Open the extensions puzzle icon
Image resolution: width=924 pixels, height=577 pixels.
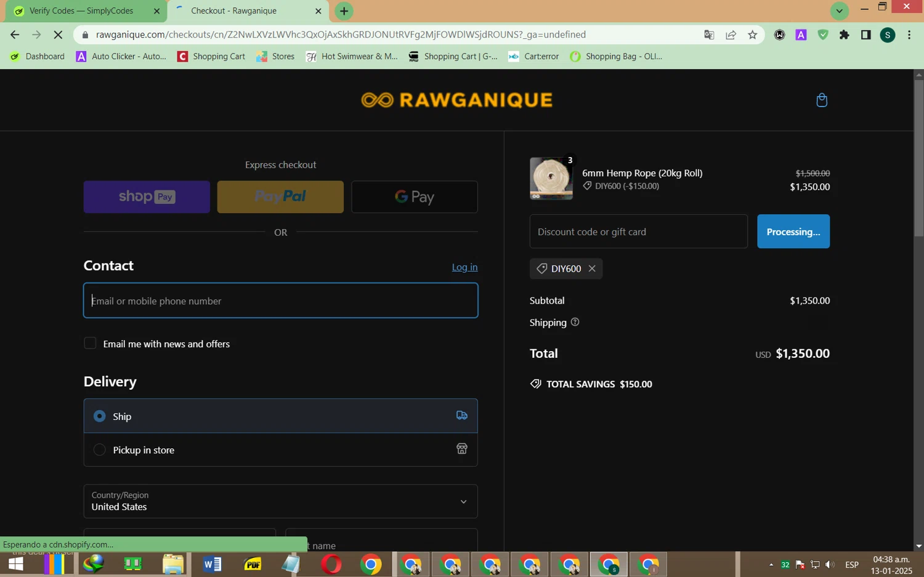[844, 34]
